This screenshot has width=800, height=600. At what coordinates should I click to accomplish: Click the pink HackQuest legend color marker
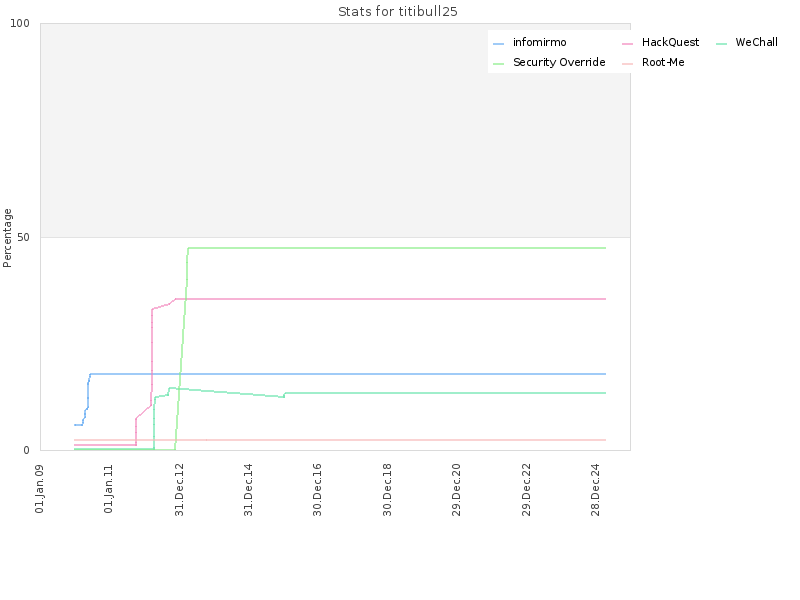pyautogui.click(x=628, y=44)
